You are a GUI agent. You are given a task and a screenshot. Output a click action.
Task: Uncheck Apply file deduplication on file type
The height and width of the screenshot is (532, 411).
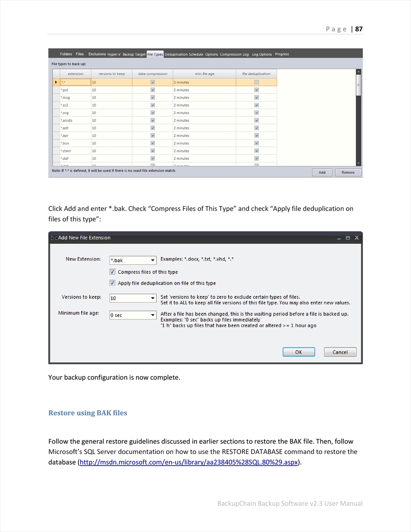(x=112, y=283)
